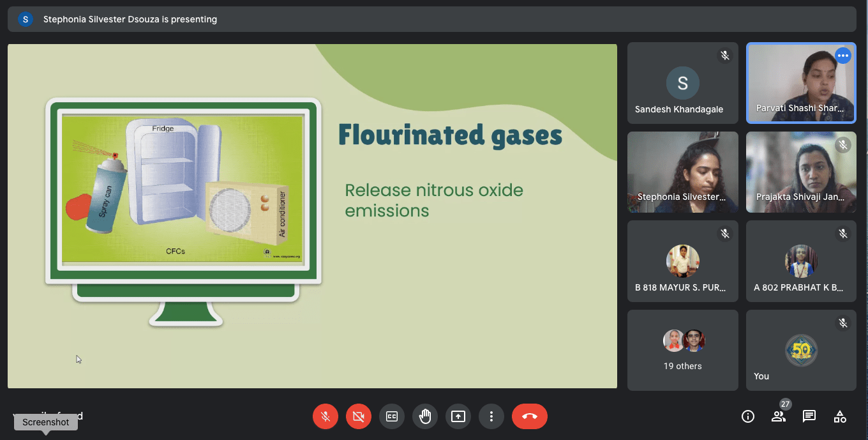Click the B 818 MAYUR participant tile

coord(682,261)
